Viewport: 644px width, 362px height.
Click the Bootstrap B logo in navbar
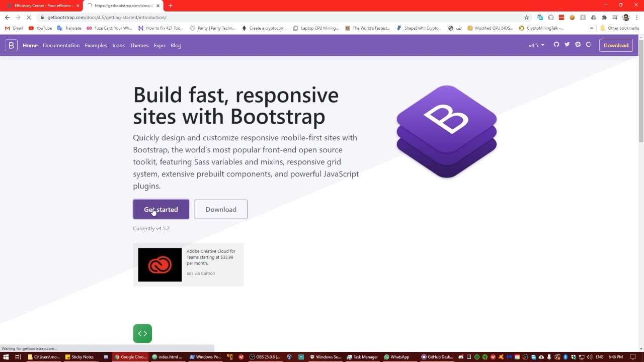[11, 45]
